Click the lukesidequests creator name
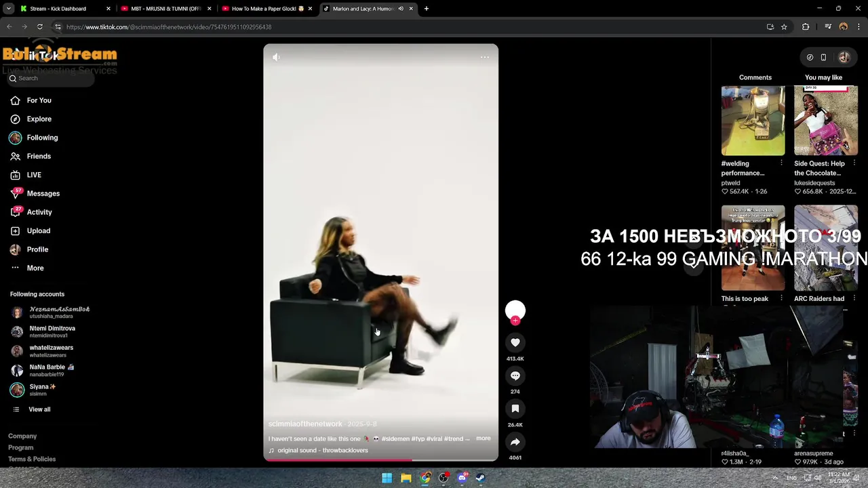 click(x=814, y=183)
